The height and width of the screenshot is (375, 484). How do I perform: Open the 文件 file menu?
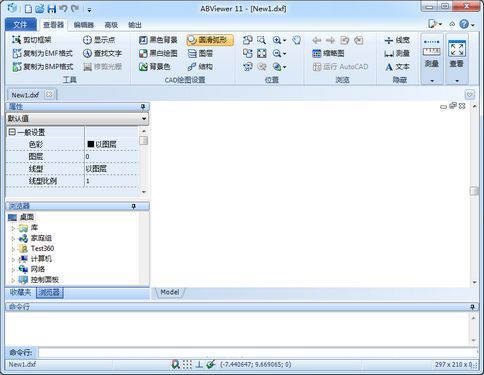click(x=21, y=25)
